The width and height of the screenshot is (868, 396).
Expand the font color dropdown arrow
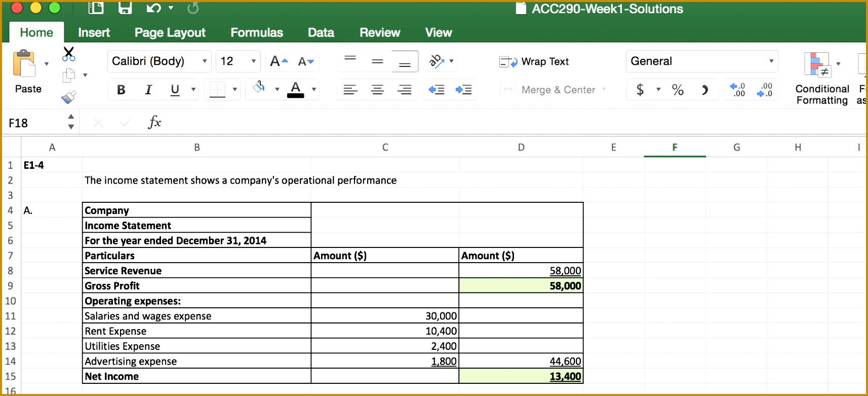point(313,90)
